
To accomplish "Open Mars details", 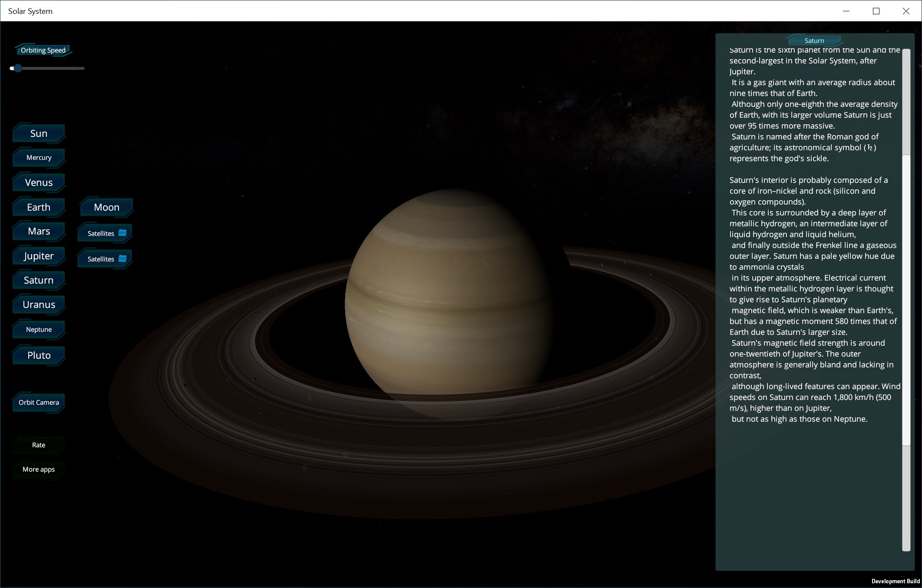I will coord(39,231).
